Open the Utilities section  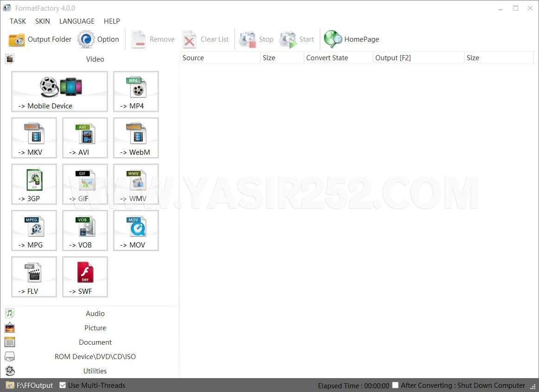[95, 371]
